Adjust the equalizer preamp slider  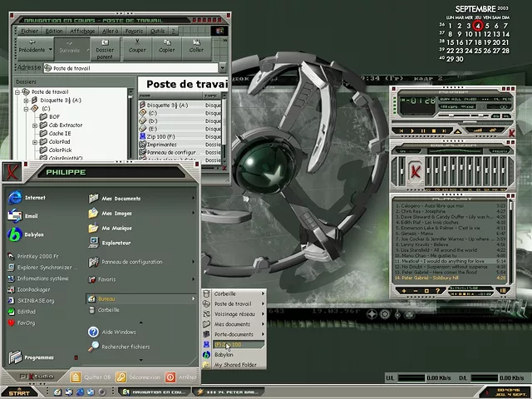[403, 172]
